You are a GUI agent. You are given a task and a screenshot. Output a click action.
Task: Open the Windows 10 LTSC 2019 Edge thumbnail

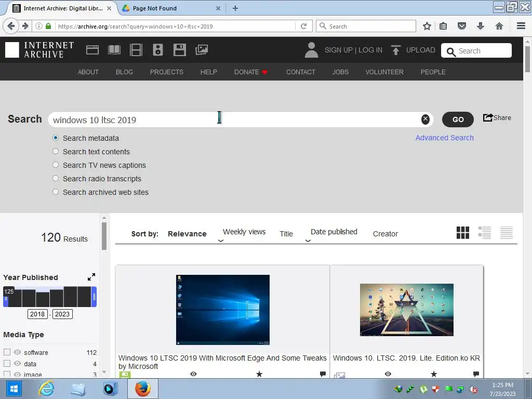pos(222,310)
